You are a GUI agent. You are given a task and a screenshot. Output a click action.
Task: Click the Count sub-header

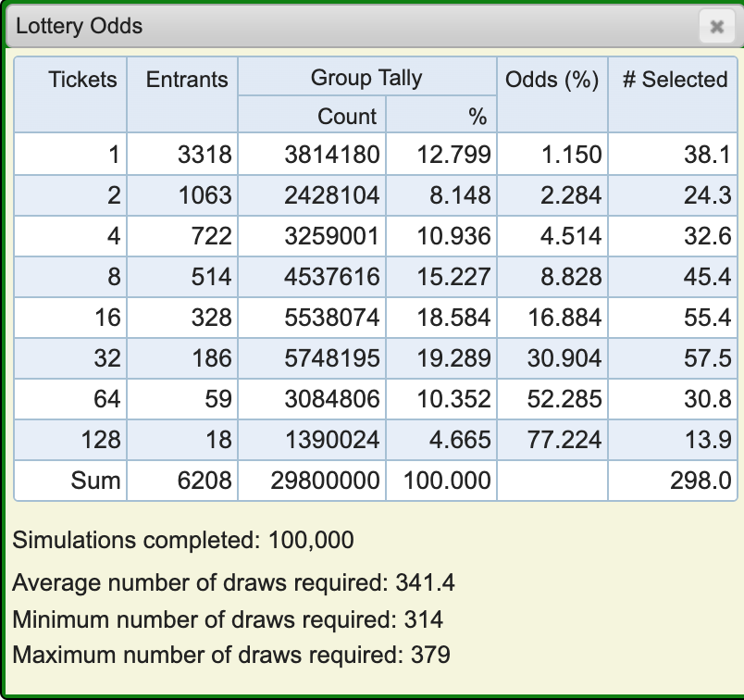pyautogui.click(x=347, y=117)
